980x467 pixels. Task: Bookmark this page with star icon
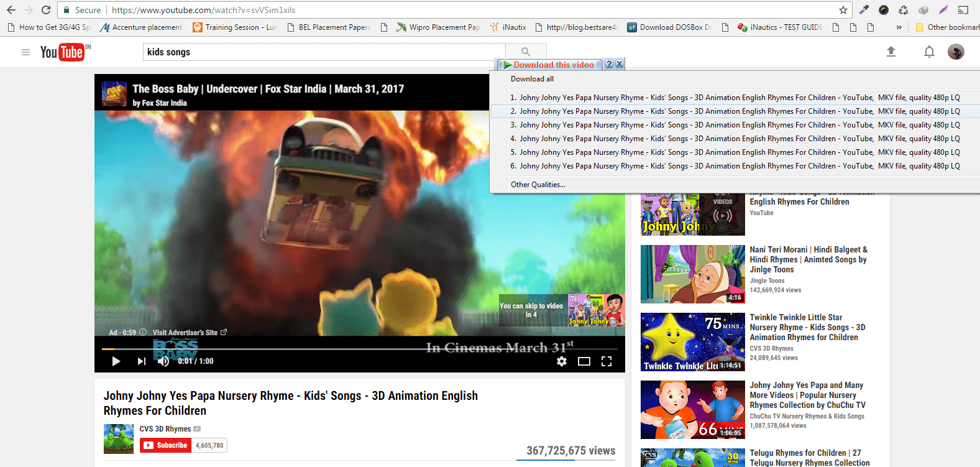pyautogui.click(x=843, y=10)
